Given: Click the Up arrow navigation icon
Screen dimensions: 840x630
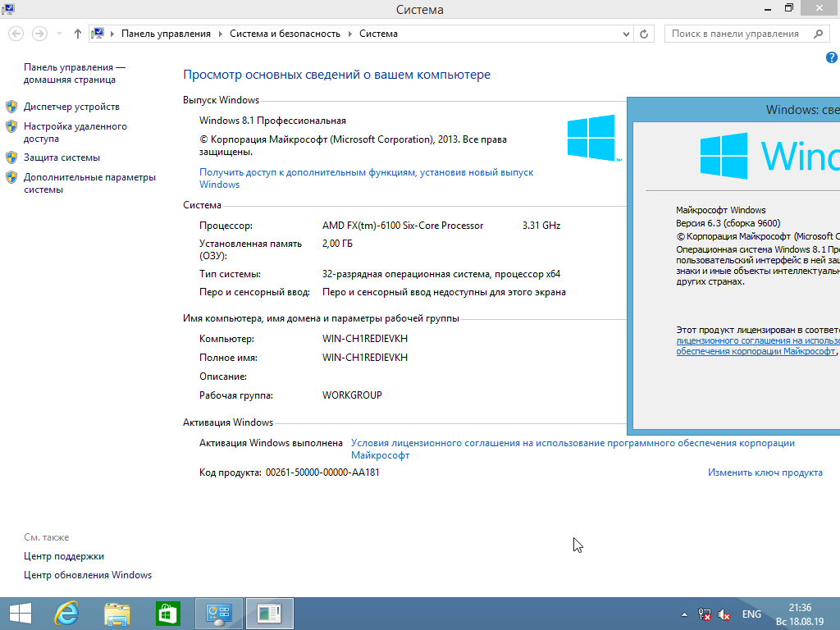Looking at the screenshot, I should (78, 34).
